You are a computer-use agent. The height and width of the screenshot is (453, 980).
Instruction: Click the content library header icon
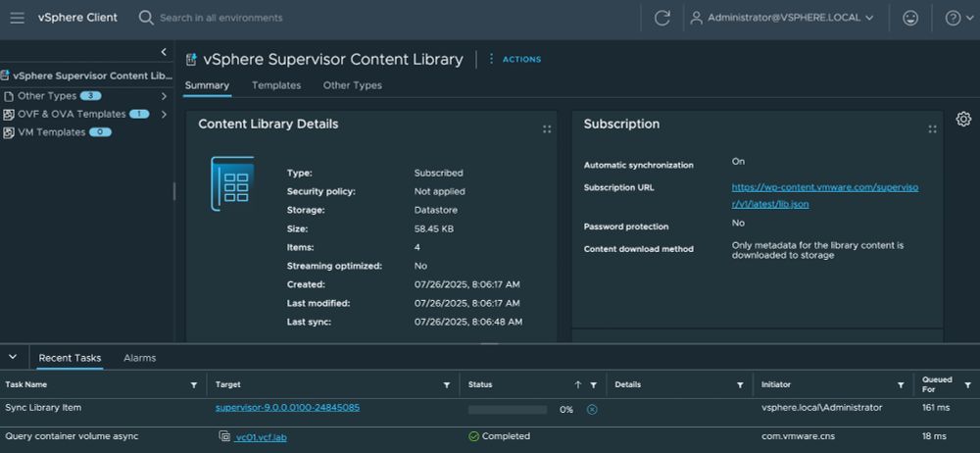[x=192, y=60]
